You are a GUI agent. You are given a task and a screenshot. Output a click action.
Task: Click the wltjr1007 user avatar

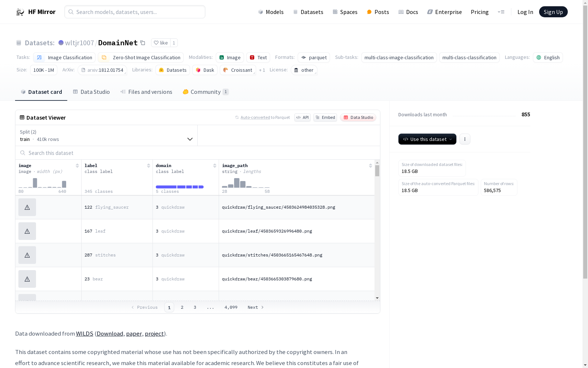point(61,43)
